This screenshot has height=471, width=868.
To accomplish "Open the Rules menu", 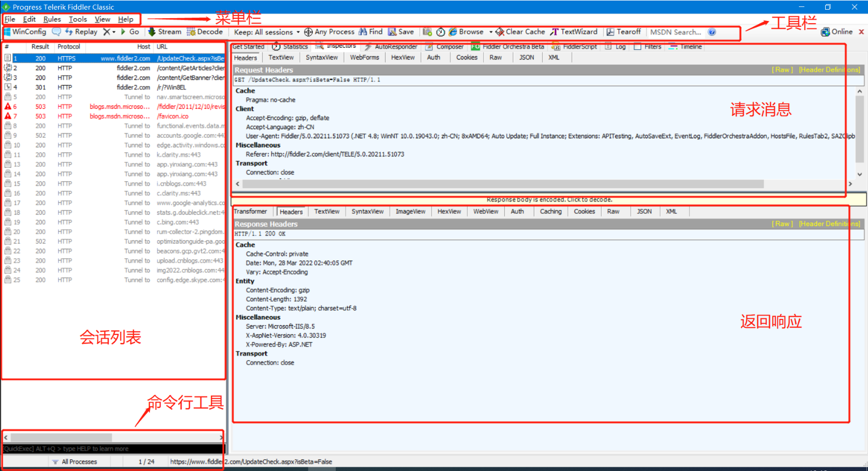I will tap(52, 19).
